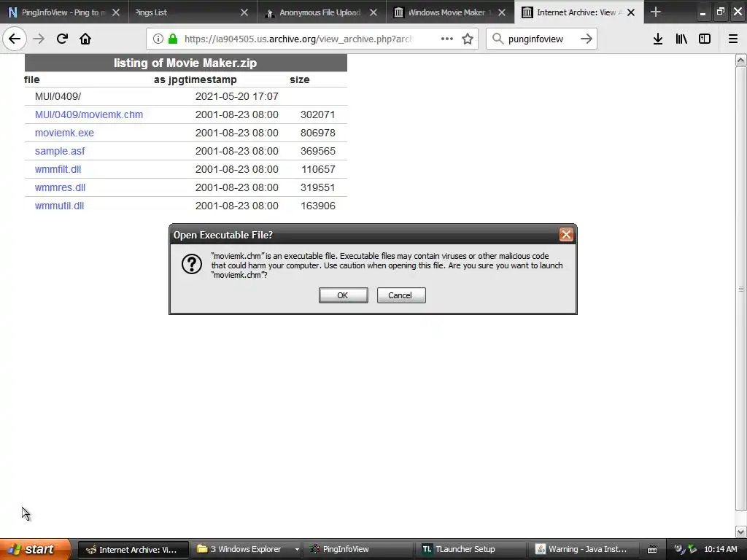Open Warning - Java Inst... taskbar window
The height and width of the screenshot is (560, 747).
(x=585, y=550)
